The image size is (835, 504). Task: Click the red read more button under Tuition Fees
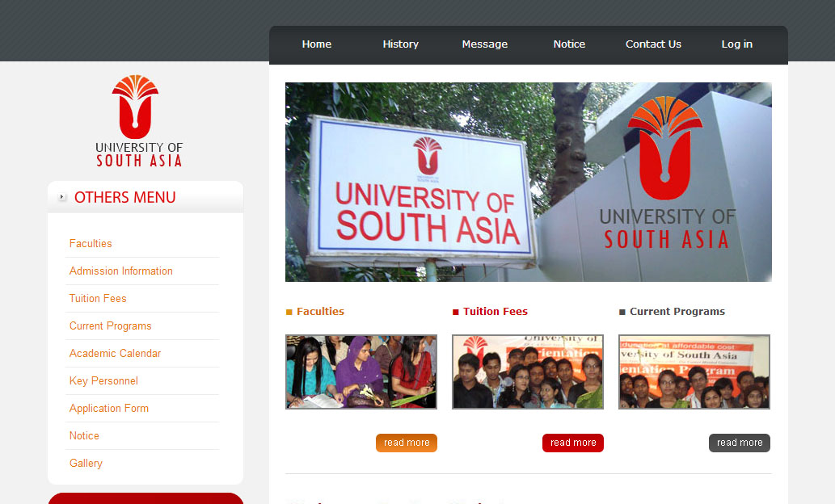(573, 443)
